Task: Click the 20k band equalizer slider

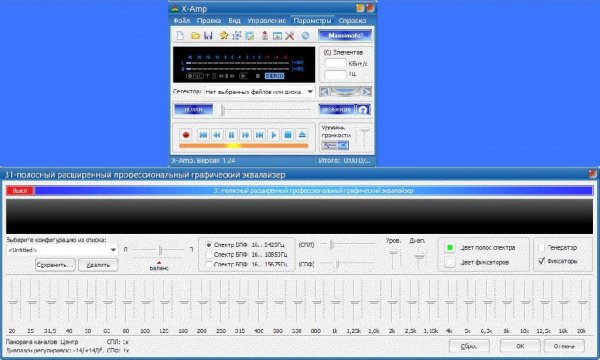Action: (x=582, y=302)
